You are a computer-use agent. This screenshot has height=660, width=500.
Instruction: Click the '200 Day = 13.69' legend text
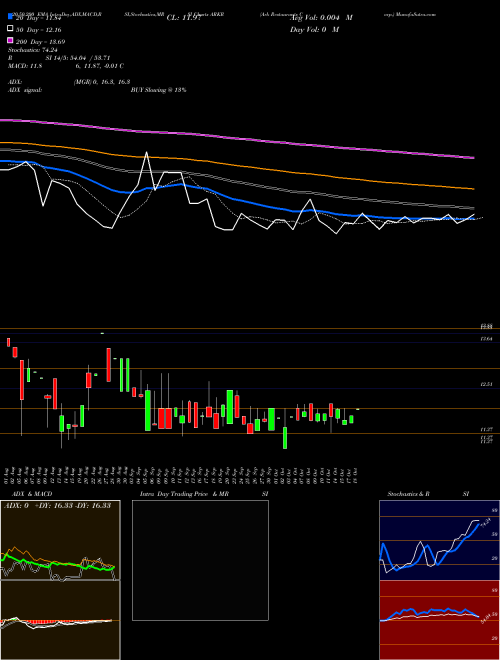(41, 42)
